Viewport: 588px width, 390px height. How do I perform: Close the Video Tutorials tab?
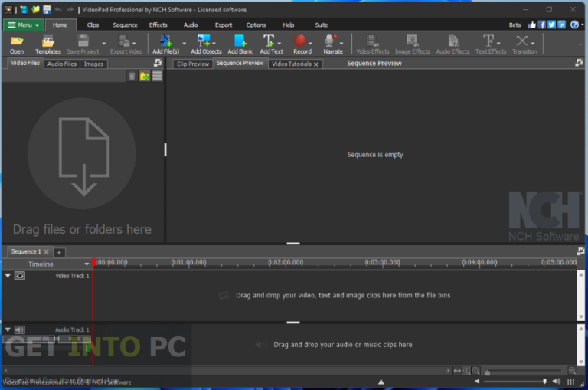316,64
